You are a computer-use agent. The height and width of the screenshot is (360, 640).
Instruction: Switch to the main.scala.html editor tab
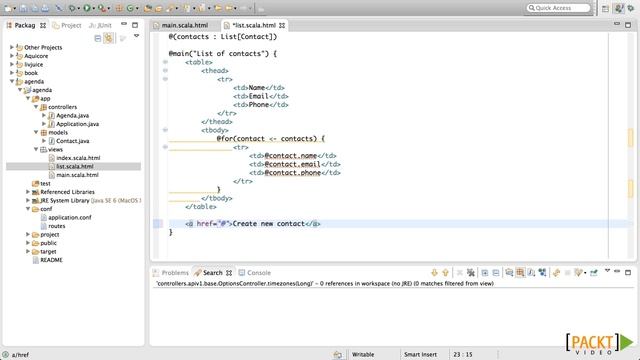click(184, 25)
